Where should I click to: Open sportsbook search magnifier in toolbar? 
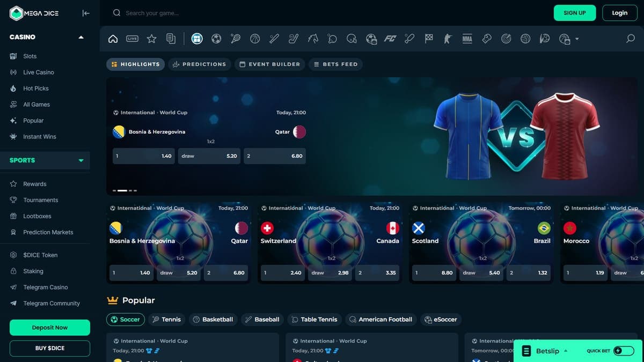(x=631, y=39)
